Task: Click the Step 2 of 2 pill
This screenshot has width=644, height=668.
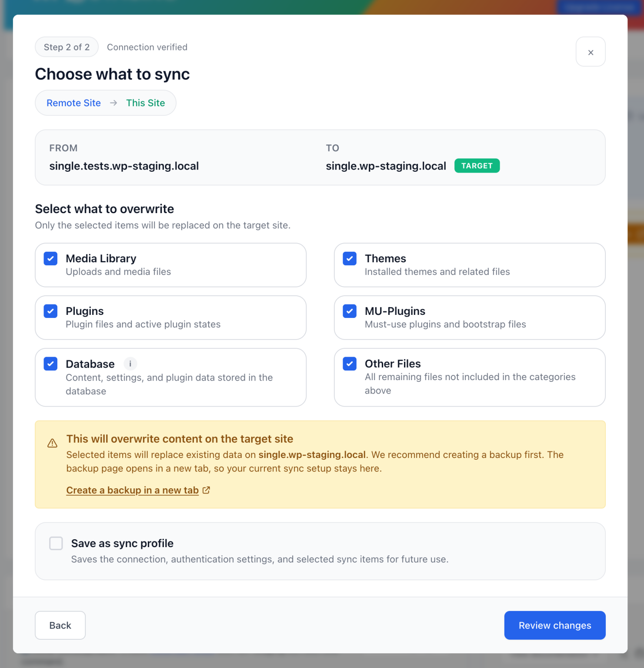Action: pos(67,47)
